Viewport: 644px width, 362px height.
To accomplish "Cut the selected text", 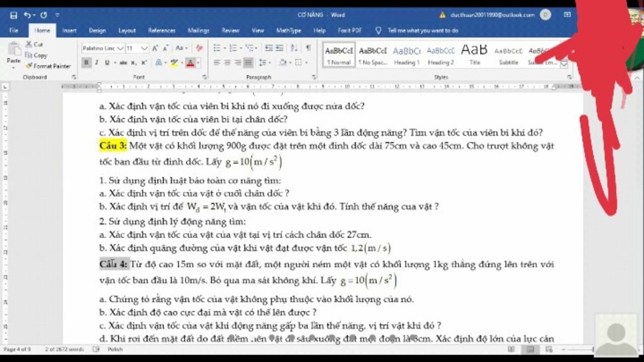I will [35, 45].
